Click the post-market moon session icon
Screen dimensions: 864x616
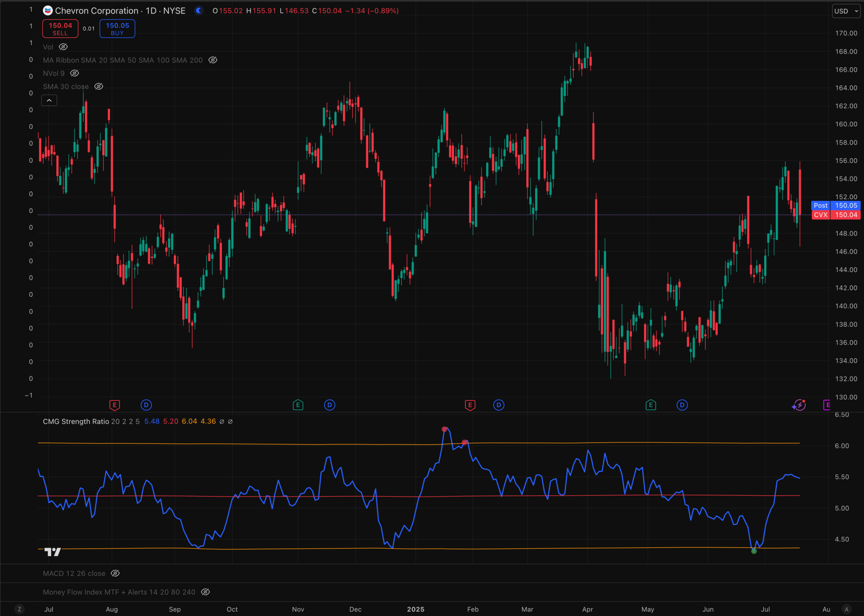pos(199,10)
